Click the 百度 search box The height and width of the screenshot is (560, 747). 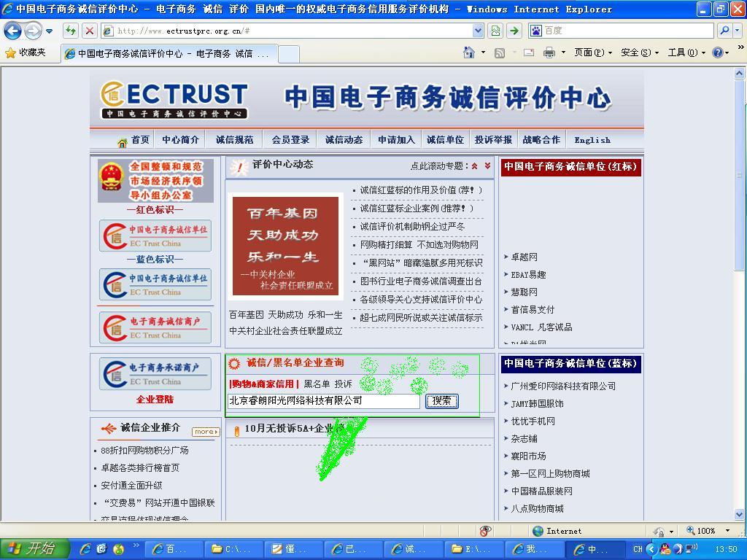click(622, 31)
